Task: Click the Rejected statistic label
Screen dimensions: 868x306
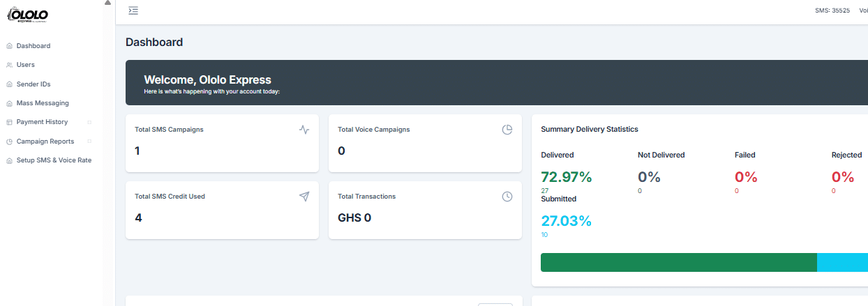Action: click(847, 155)
